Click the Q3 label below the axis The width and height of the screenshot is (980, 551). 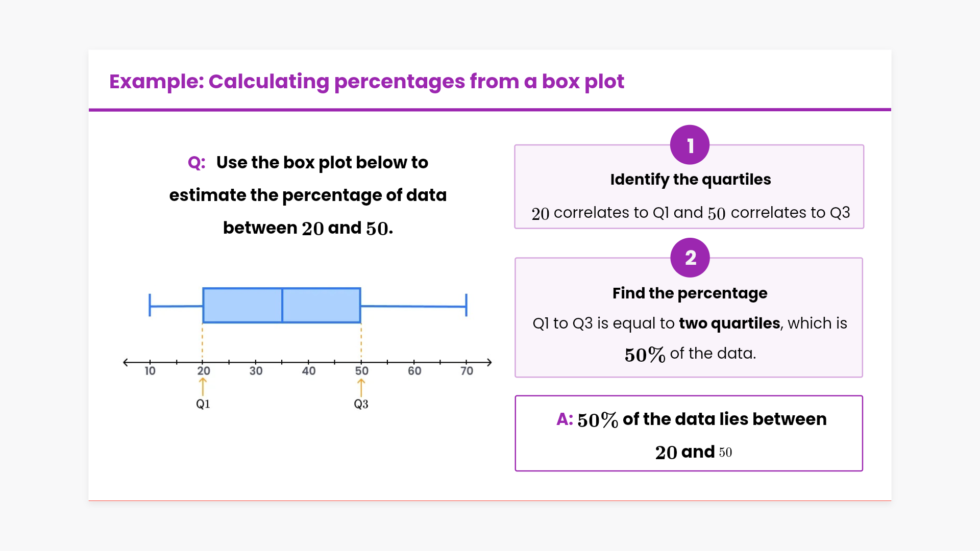(361, 404)
